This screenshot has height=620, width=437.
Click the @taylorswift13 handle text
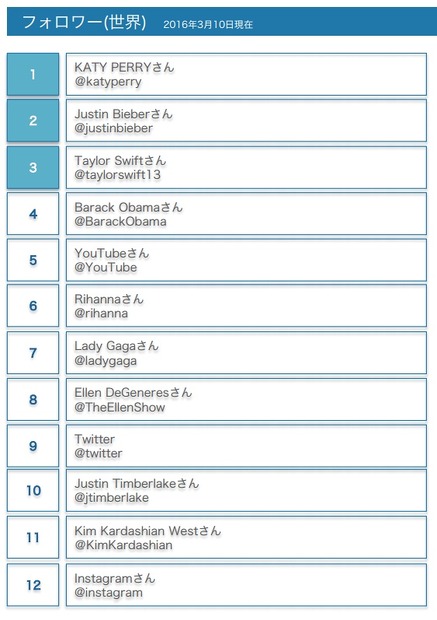coord(117,175)
